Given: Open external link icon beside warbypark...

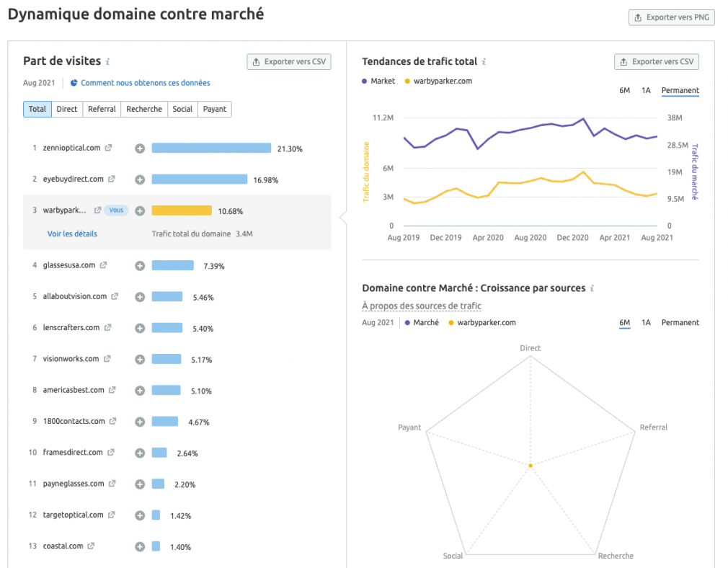Looking at the screenshot, I should point(97,210).
